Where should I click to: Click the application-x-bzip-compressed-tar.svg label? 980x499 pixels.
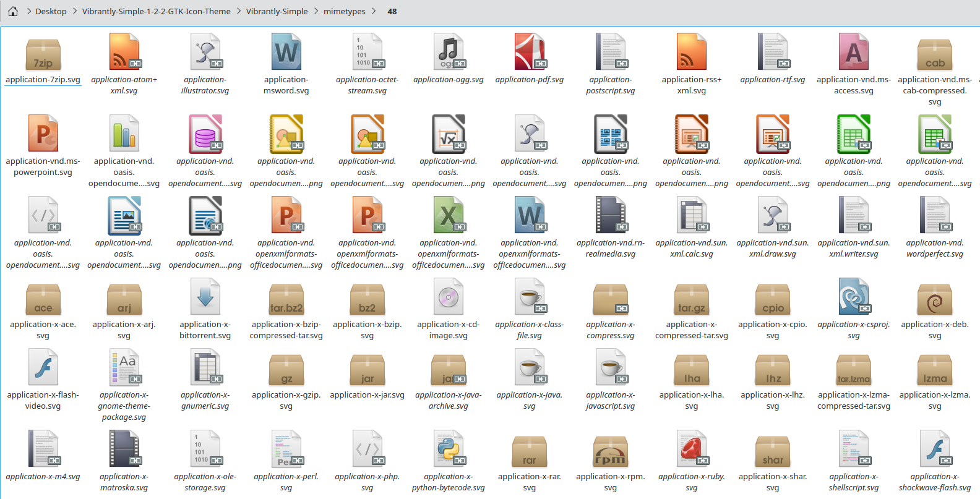coord(286,330)
